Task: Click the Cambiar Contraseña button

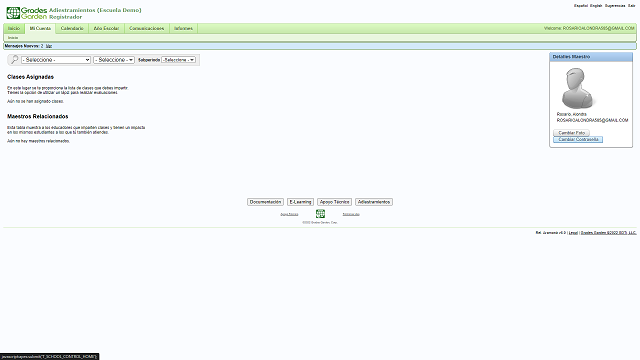Action: 578,140
